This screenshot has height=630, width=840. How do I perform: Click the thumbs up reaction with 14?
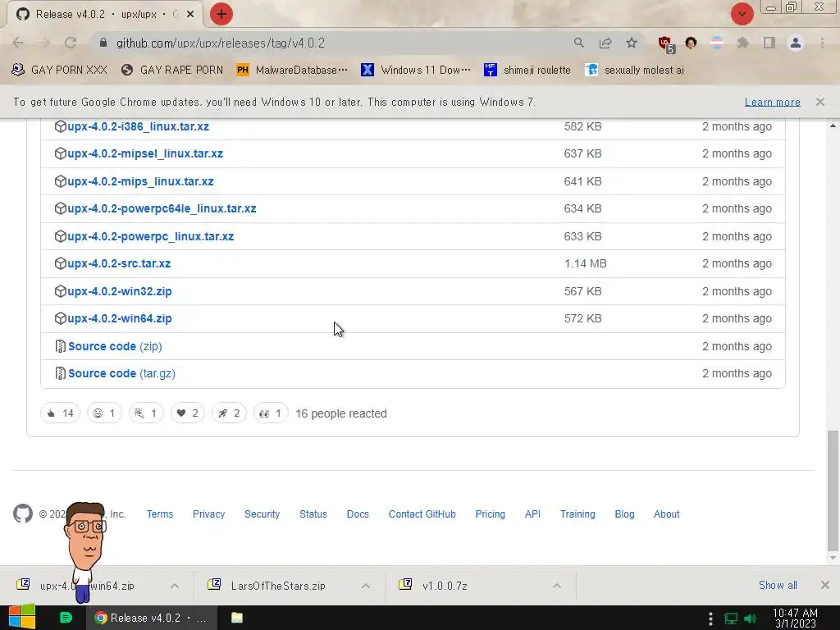(60, 413)
